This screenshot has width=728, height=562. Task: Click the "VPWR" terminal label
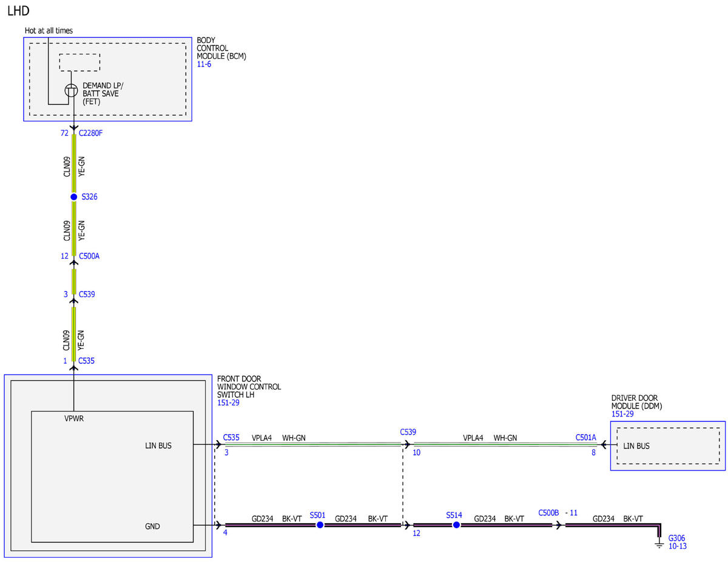click(74, 418)
